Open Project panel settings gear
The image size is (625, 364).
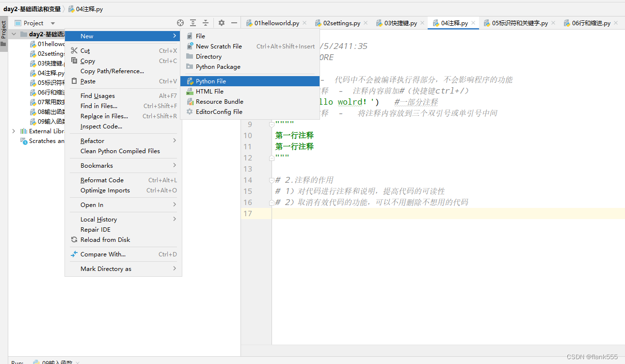coord(222,23)
